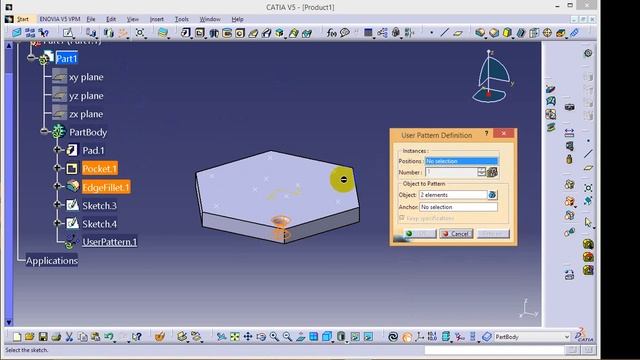Click the Apply Material icon
Image resolution: width=640 pixels, height=360 pixels.
click(x=407, y=337)
